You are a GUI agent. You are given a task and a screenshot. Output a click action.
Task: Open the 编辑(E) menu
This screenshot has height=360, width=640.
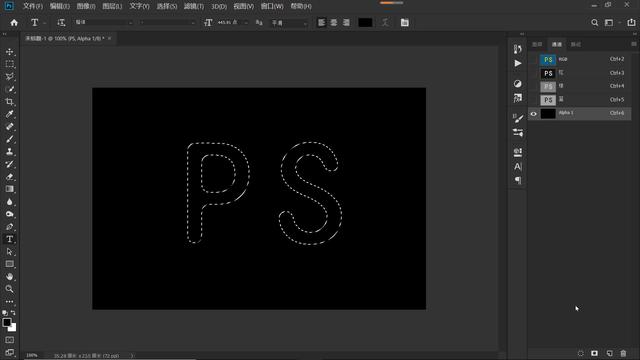[x=60, y=6]
